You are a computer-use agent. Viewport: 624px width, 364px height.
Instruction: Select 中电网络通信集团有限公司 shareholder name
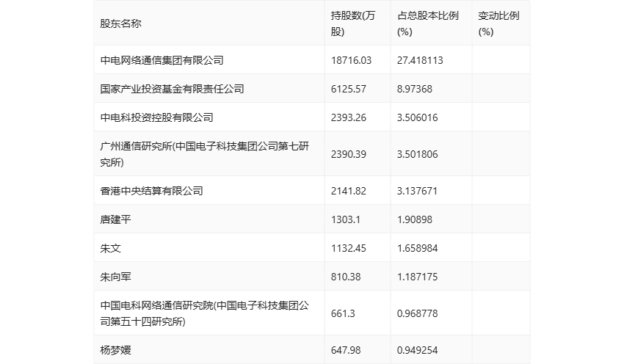[162, 60]
